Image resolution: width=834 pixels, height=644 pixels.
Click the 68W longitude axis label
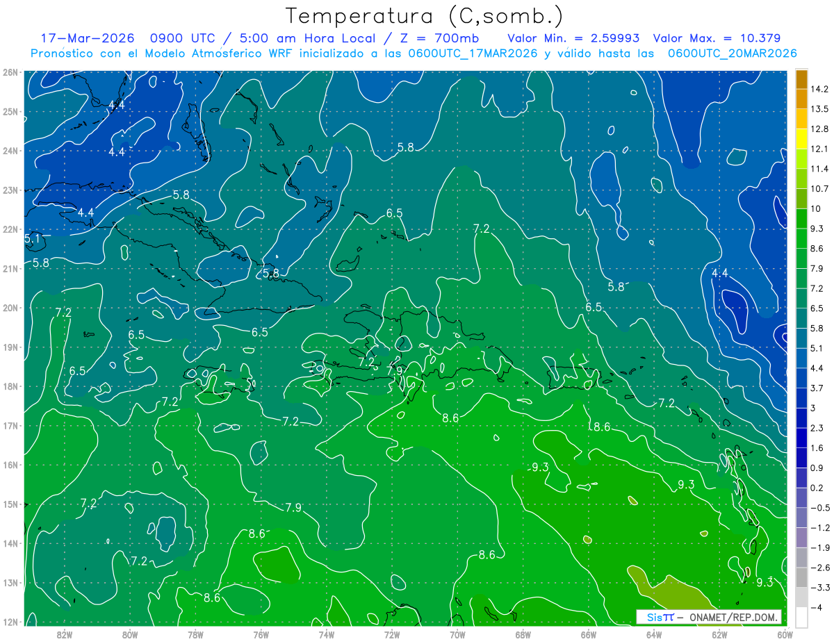[523, 635]
